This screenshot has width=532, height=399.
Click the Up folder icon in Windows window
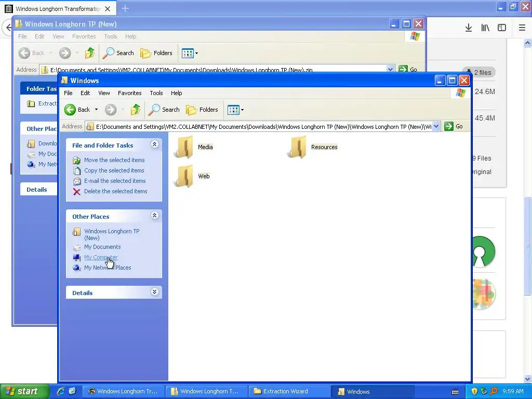tap(136, 110)
